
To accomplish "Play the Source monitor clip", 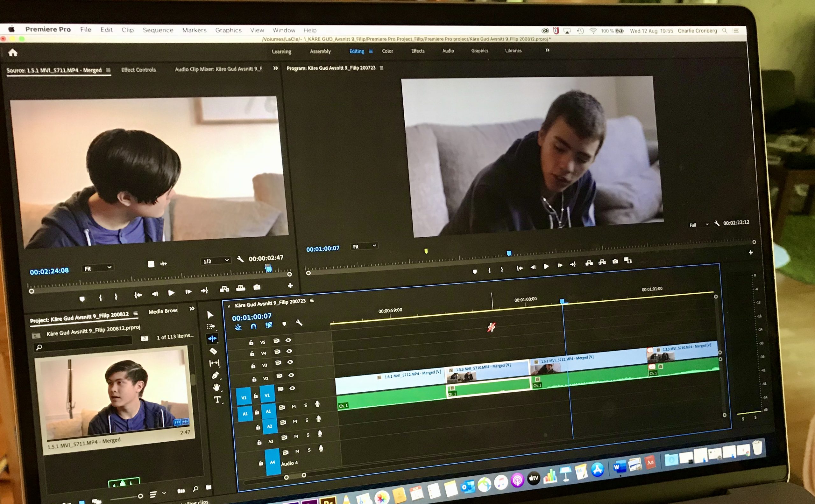I will pyautogui.click(x=171, y=293).
